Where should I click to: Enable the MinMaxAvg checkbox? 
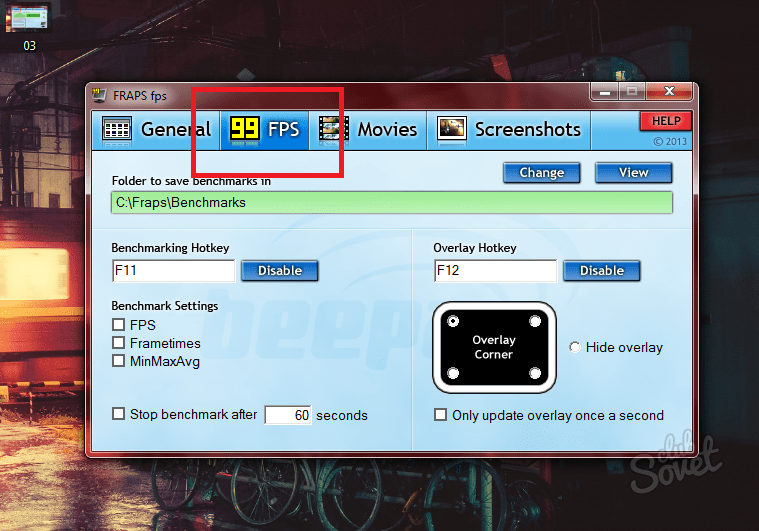point(119,361)
